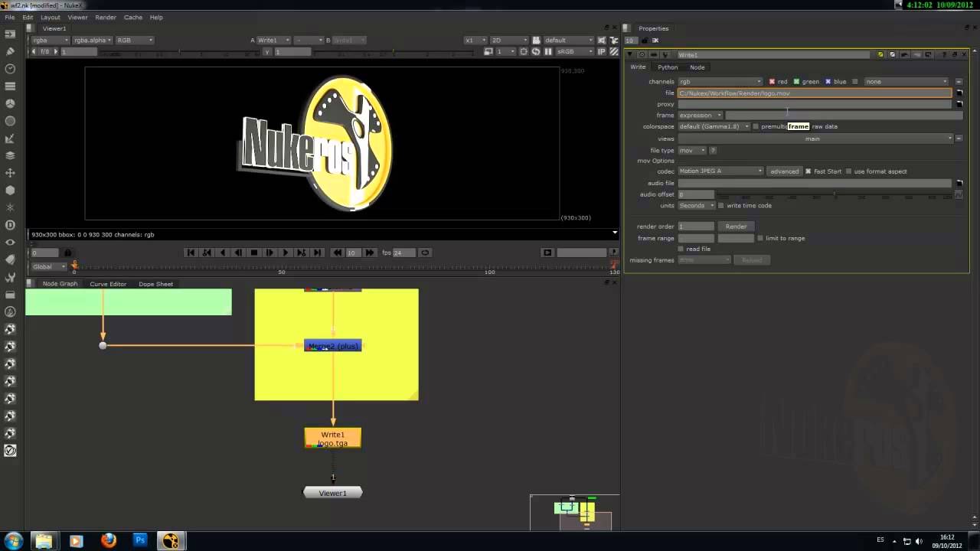Enable the write time code checkbox

pos(720,205)
